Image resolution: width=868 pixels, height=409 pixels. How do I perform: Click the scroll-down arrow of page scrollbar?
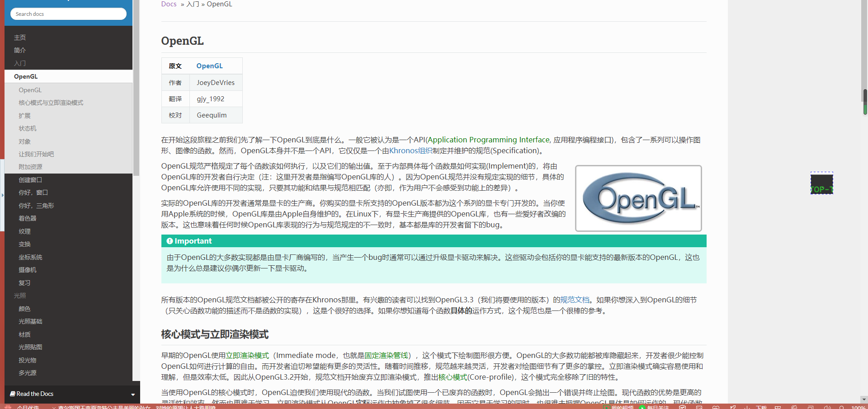click(865, 400)
